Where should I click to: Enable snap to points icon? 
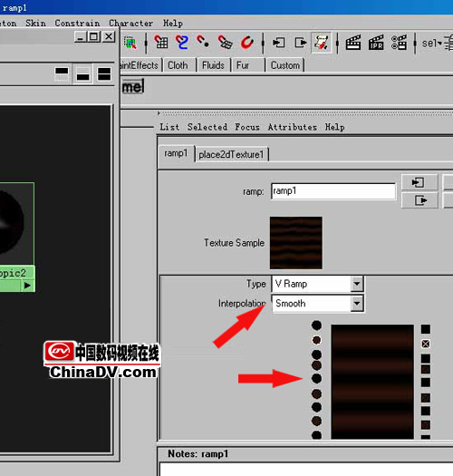[x=203, y=42]
